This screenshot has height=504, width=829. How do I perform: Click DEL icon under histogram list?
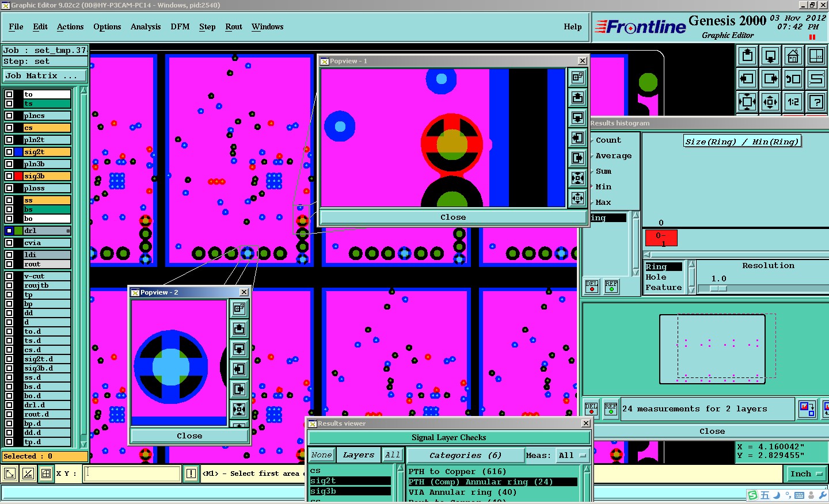click(591, 286)
